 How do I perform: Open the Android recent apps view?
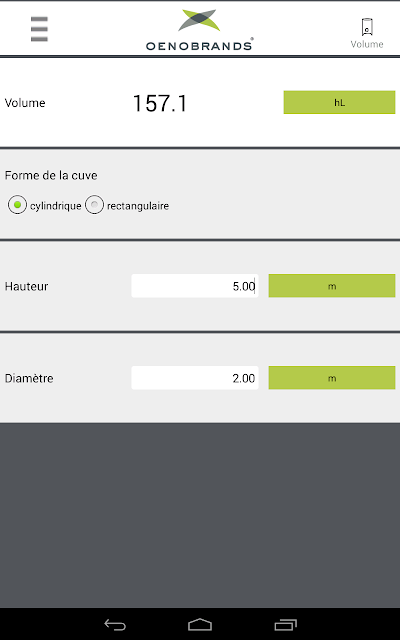285,624
